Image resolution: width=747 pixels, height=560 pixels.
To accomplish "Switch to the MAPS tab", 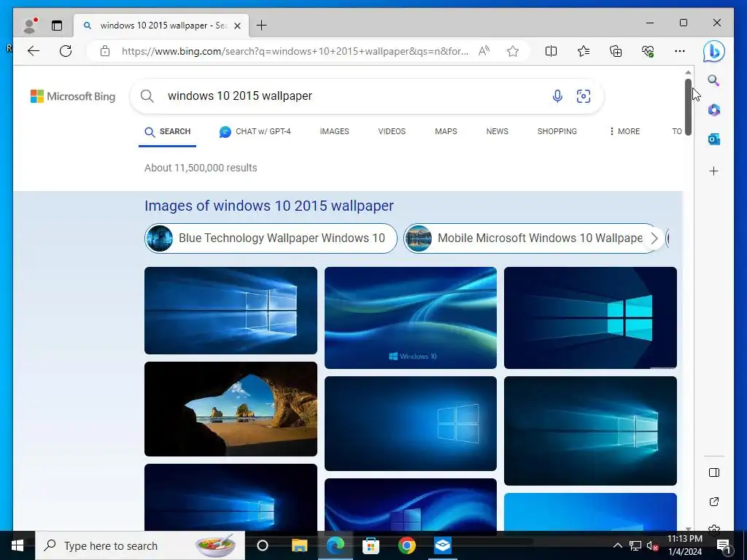I will pyautogui.click(x=446, y=131).
